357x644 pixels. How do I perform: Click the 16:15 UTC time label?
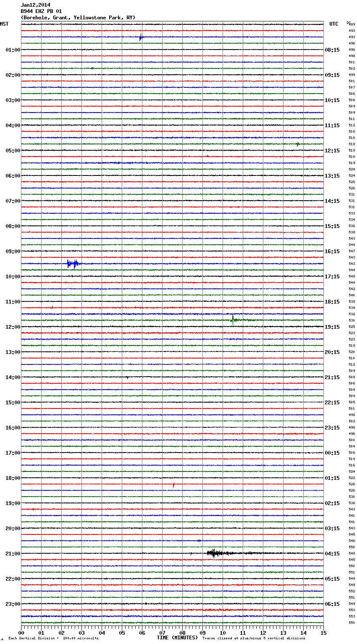click(332, 251)
